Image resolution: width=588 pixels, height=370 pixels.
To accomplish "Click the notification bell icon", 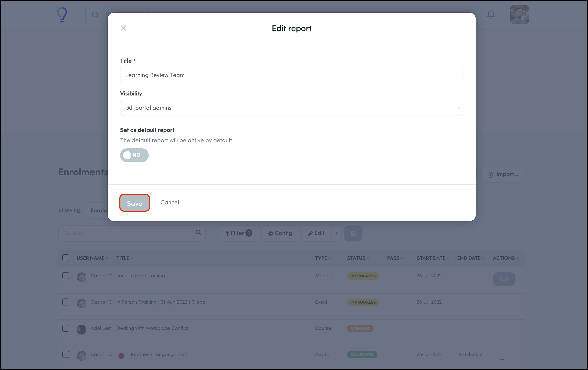I will click(490, 14).
